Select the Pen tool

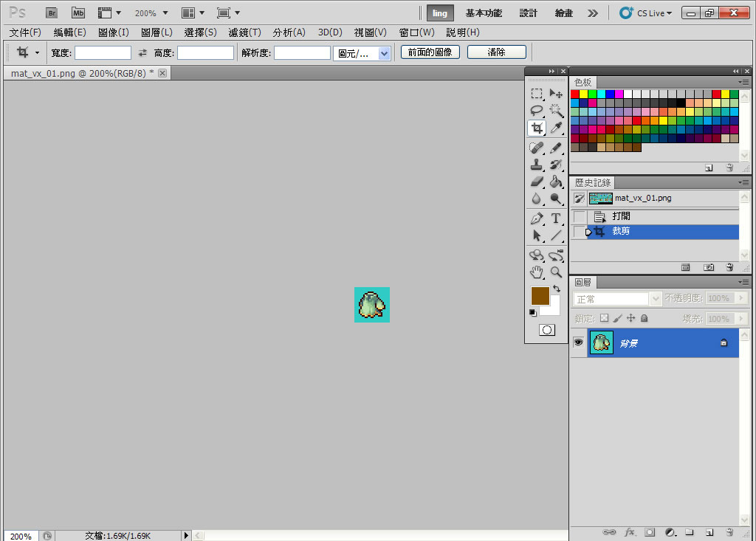[536, 218]
